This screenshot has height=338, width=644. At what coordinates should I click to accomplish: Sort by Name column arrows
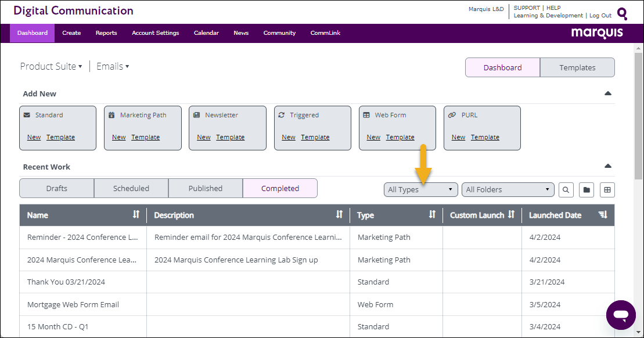tap(136, 214)
